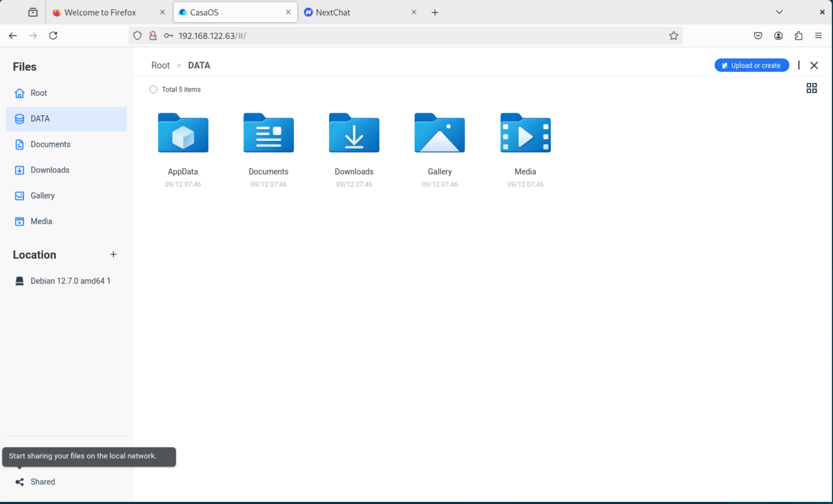Open the Root sidebar entry

[x=39, y=93]
